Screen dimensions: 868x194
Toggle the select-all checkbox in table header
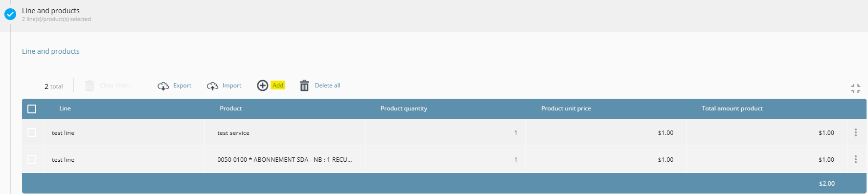click(32, 109)
